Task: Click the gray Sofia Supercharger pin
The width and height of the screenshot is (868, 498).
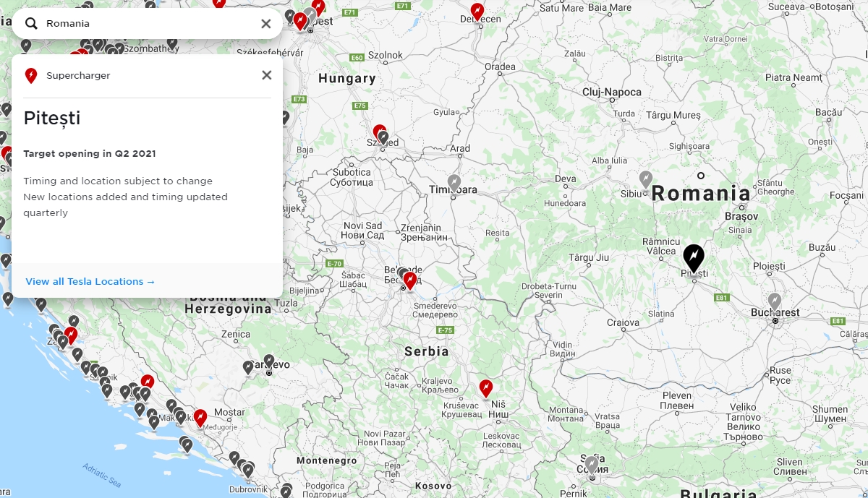Action: [x=592, y=465]
